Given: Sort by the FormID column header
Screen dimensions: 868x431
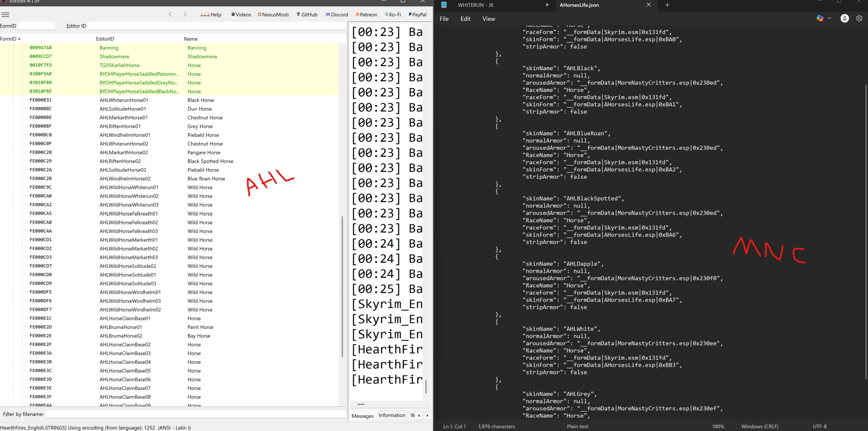Looking at the screenshot, I should point(11,39).
